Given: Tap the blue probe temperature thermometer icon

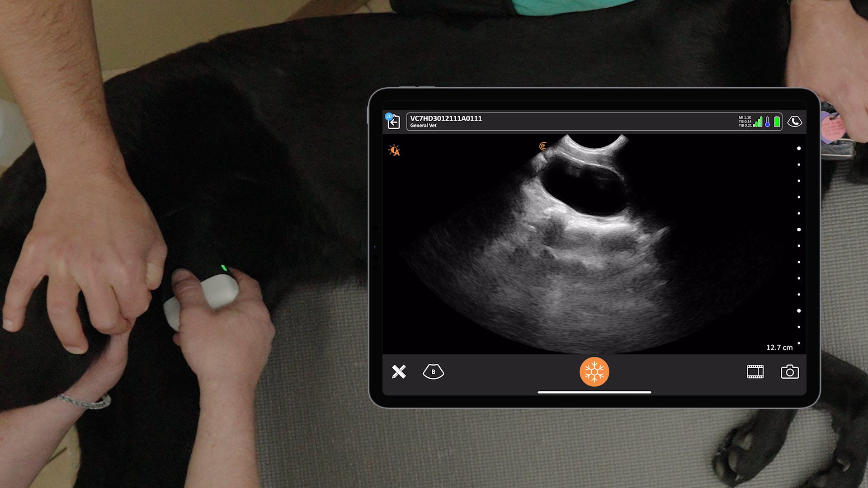Looking at the screenshot, I should [x=767, y=122].
